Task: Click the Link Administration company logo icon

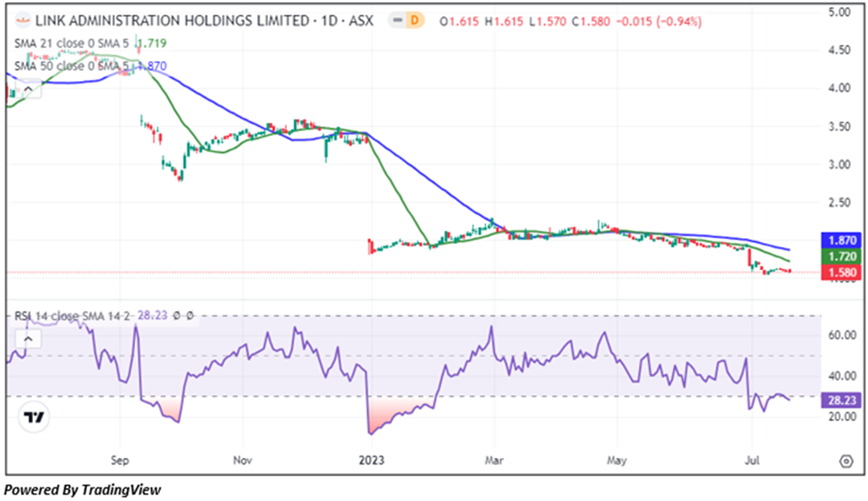Action: [23, 22]
